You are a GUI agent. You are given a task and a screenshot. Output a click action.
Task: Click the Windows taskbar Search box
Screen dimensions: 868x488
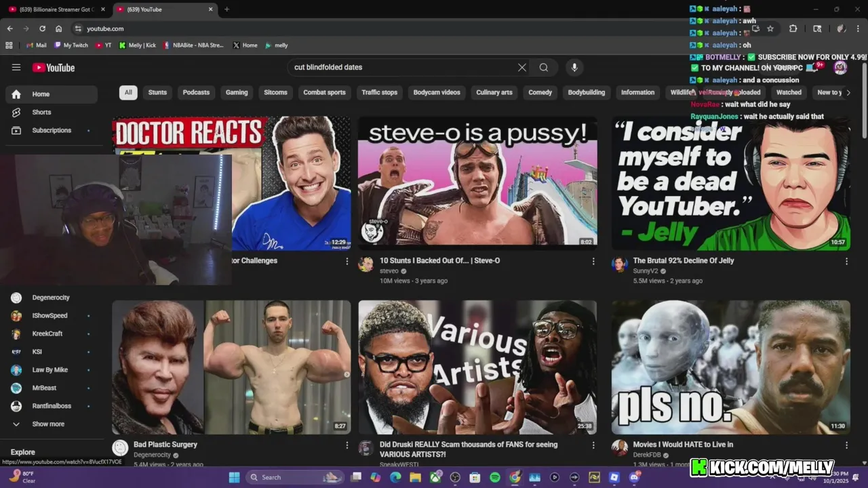(294, 477)
